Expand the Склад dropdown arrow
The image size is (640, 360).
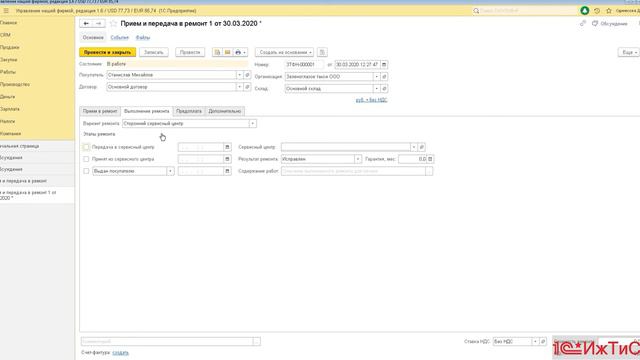(377, 89)
